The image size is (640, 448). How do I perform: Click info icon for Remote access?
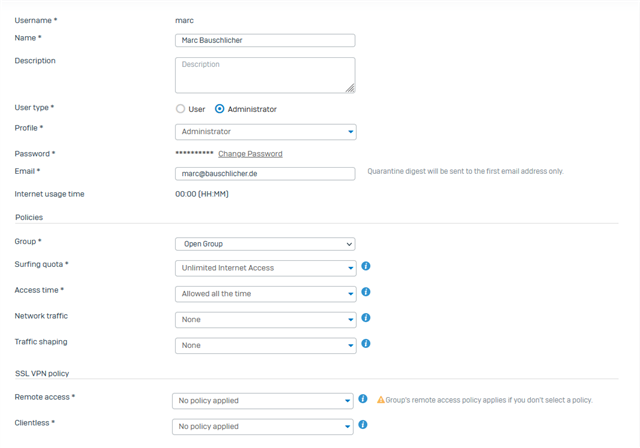tap(363, 400)
